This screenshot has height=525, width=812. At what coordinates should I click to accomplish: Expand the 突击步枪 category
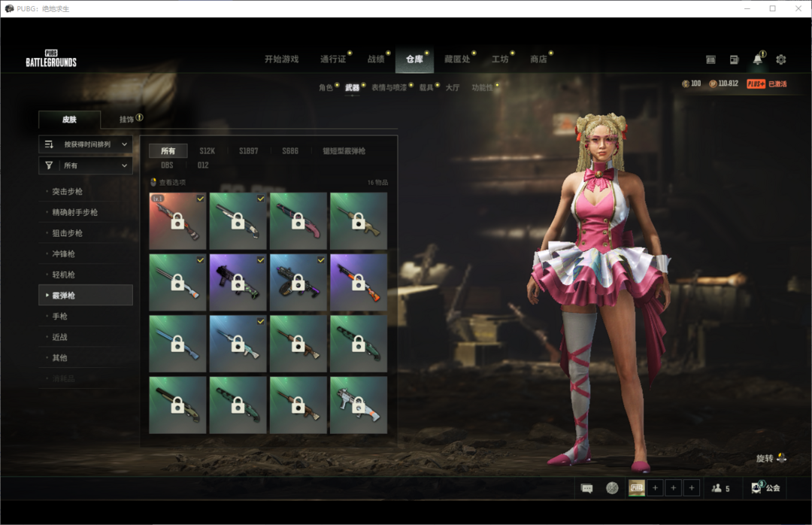tap(86, 191)
